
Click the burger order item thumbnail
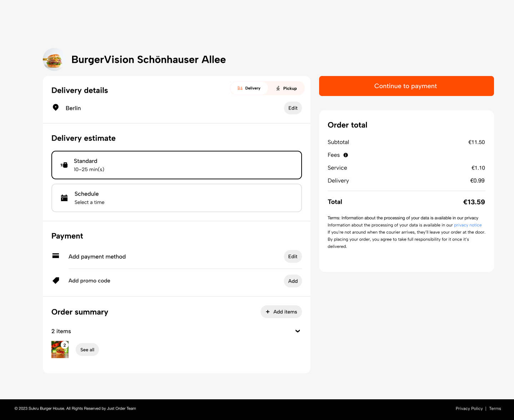tap(60, 350)
